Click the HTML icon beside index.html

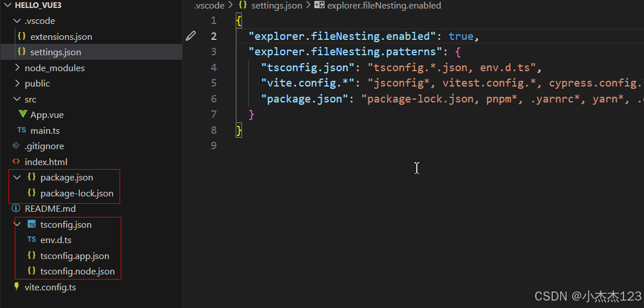point(16,162)
